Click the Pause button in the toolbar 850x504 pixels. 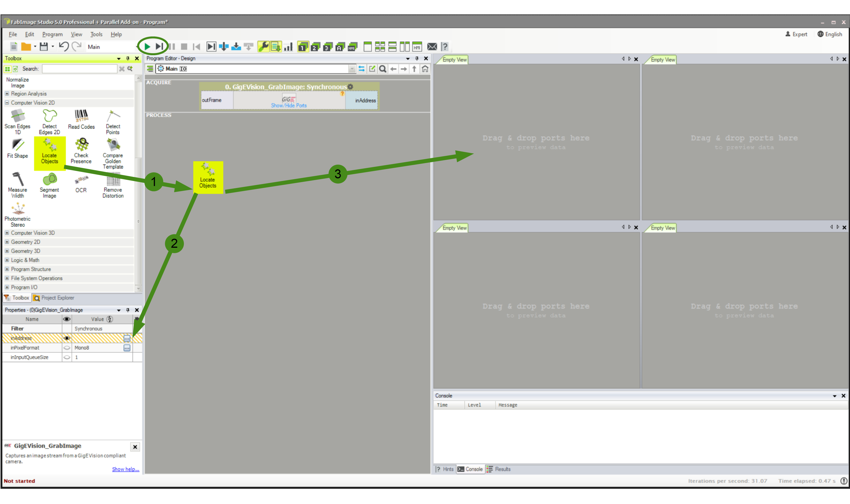point(172,46)
